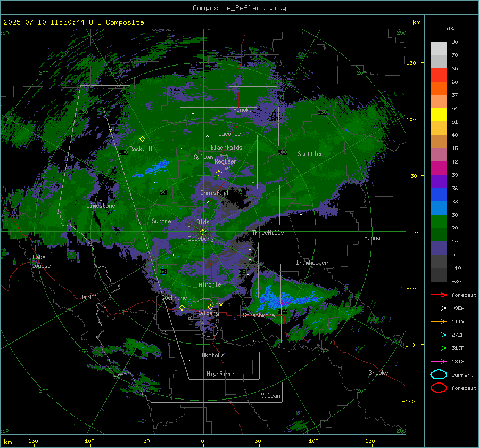This screenshot has height=448, width=479.
Task: Click the 09EA legend label
Action: [458, 308]
